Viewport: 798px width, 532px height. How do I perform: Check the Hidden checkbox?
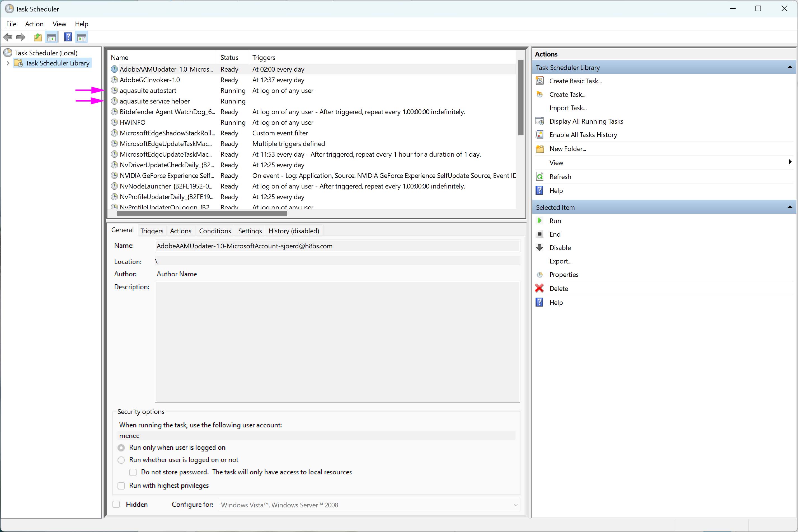[116, 505]
